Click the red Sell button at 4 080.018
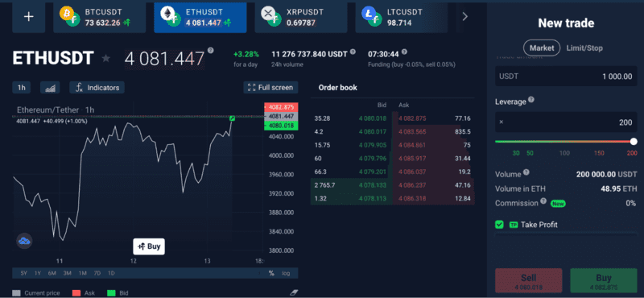This screenshot has width=644, height=298. coord(529,281)
